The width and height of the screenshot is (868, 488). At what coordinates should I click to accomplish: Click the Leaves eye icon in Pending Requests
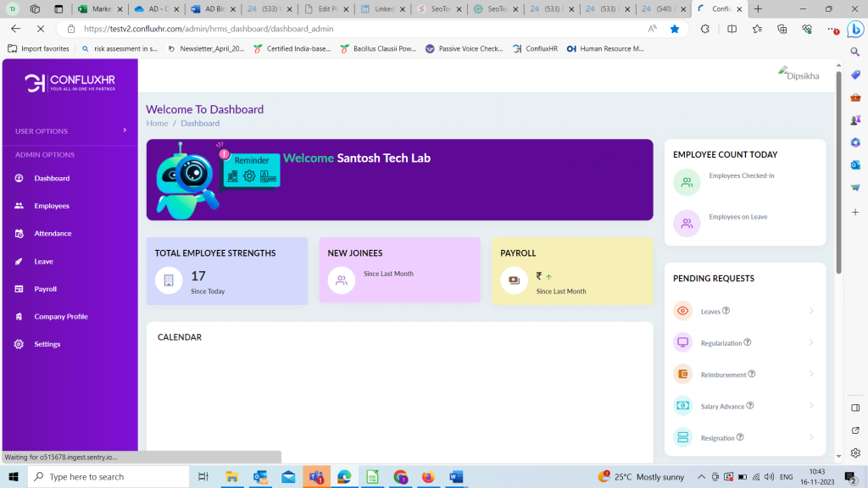click(682, 311)
